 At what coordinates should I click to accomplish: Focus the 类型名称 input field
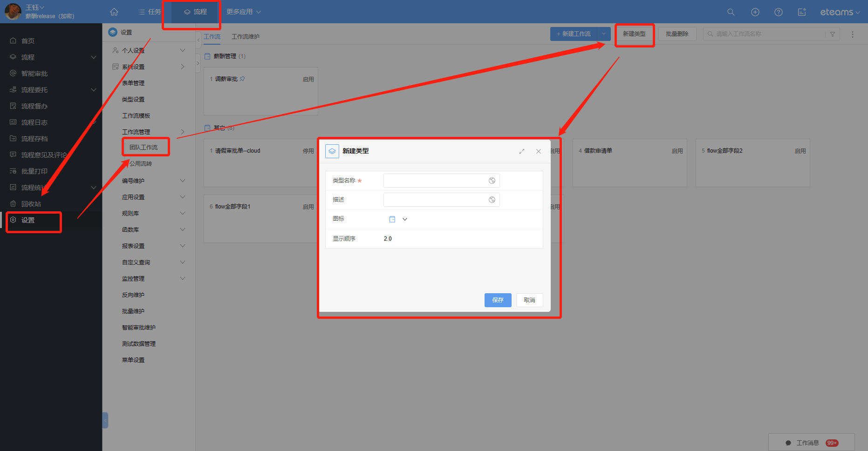click(x=442, y=181)
